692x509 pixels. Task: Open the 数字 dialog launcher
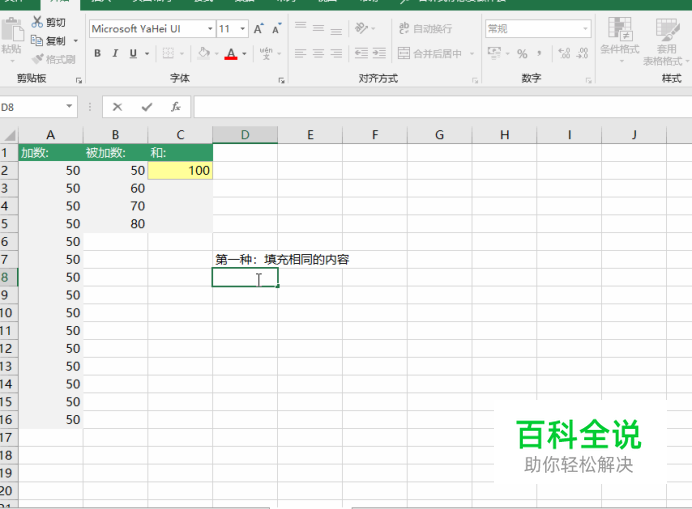coord(588,80)
